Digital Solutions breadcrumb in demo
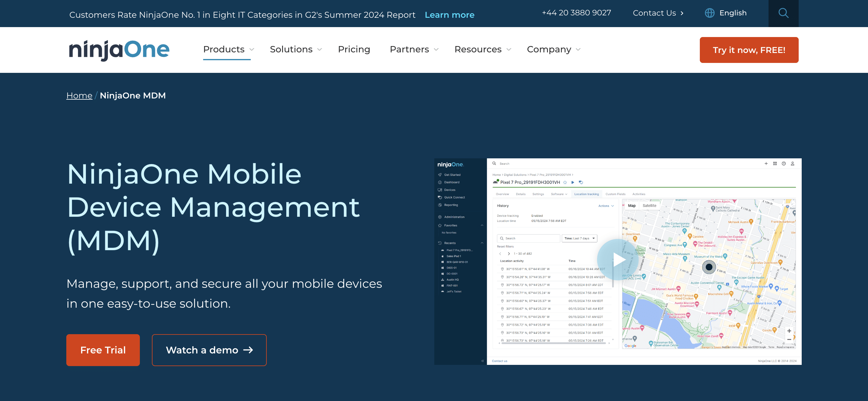The height and width of the screenshot is (401, 868). tap(515, 175)
